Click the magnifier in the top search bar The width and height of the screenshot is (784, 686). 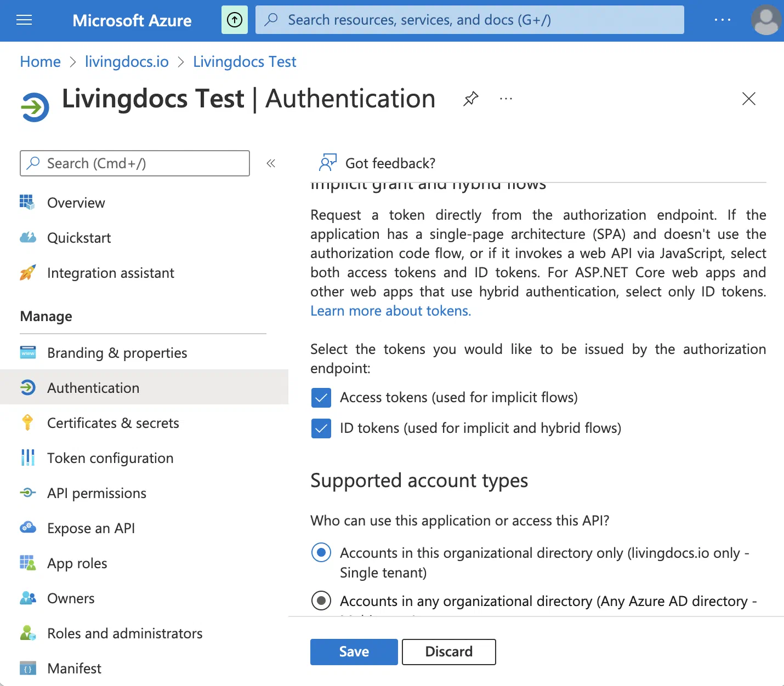point(271,20)
